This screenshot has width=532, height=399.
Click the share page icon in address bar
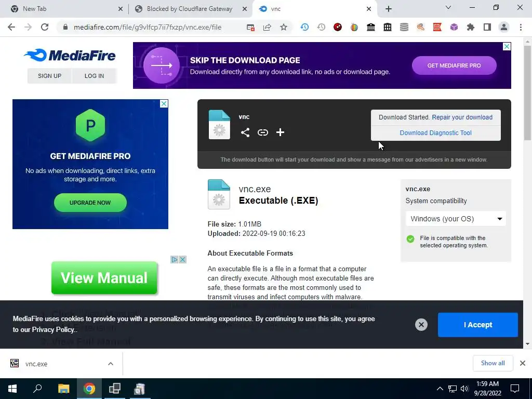(267, 28)
